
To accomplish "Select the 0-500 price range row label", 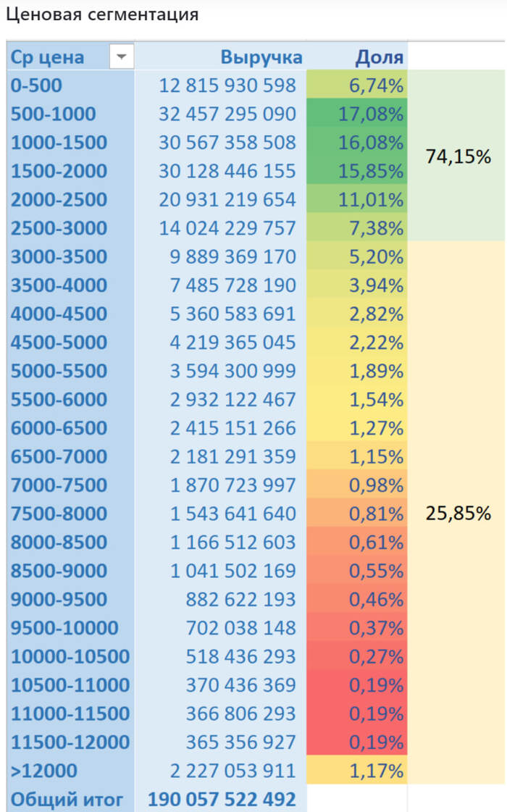I will (x=37, y=85).
